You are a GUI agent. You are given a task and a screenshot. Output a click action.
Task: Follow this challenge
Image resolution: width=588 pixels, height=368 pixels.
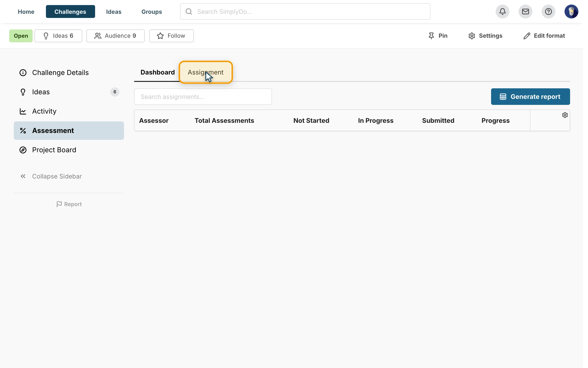171,36
